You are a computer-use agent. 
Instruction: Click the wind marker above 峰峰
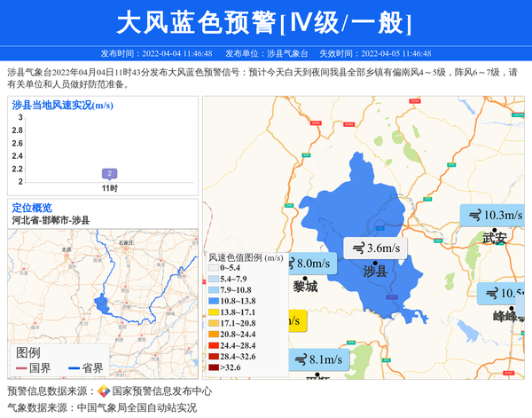[x=503, y=294]
